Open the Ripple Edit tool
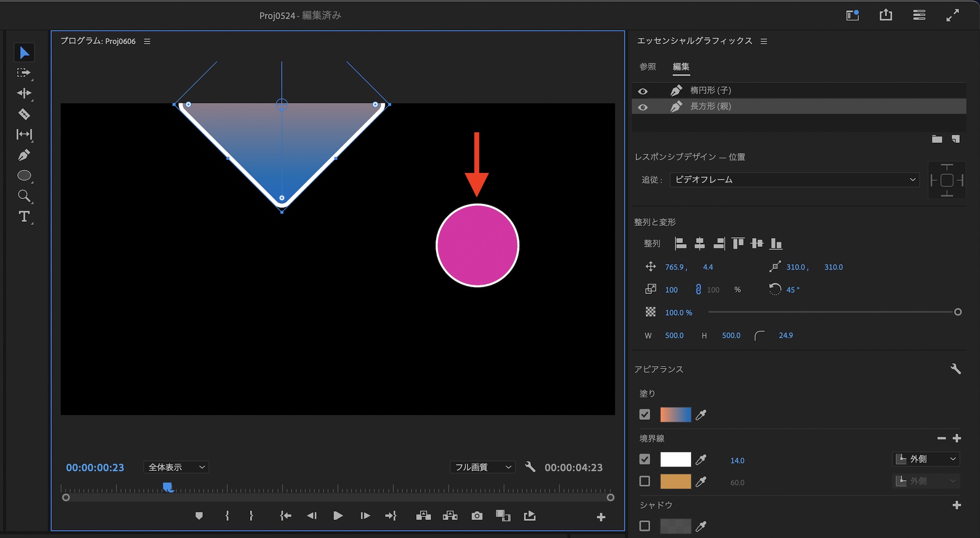Image resolution: width=980 pixels, height=538 pixels. tap(24, 93)
